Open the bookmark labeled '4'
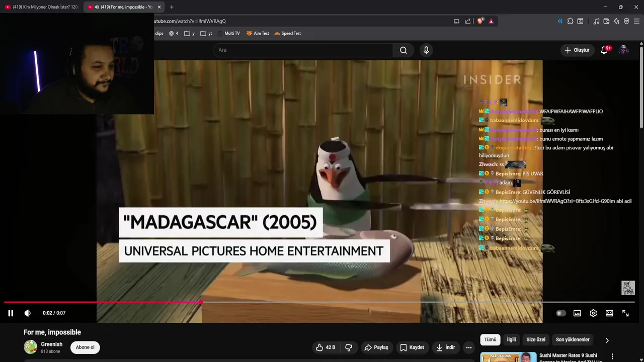 (x=174, y=33)
